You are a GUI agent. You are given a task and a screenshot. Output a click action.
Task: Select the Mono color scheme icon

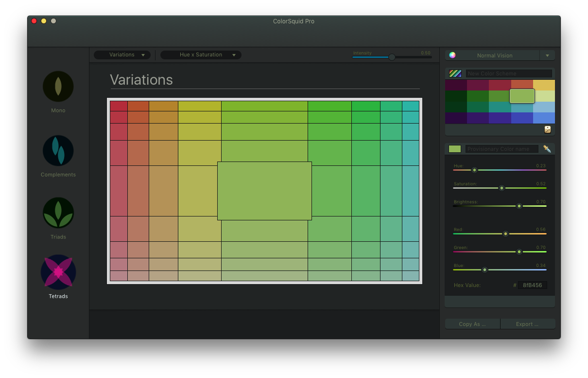58,87
